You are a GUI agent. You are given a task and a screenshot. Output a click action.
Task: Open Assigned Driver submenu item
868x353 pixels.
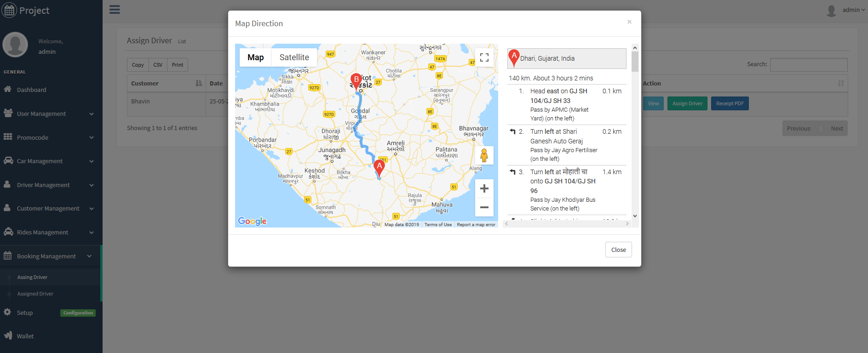(x=35, y=294)
